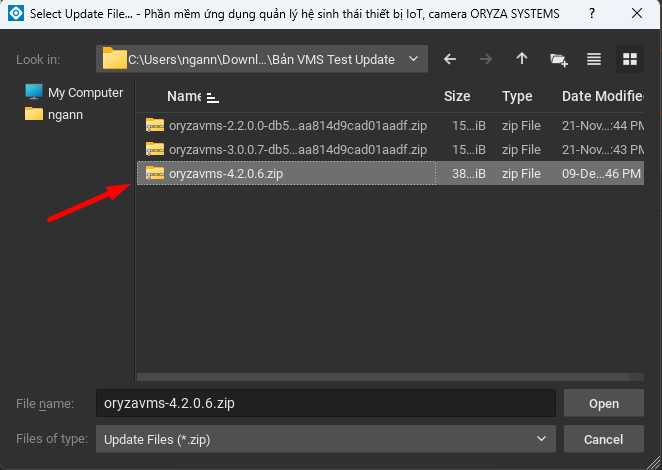Switch to list view mode icon
Image resolution: width=662 pixels, height=470 pixels.
[x=594, y=59]
